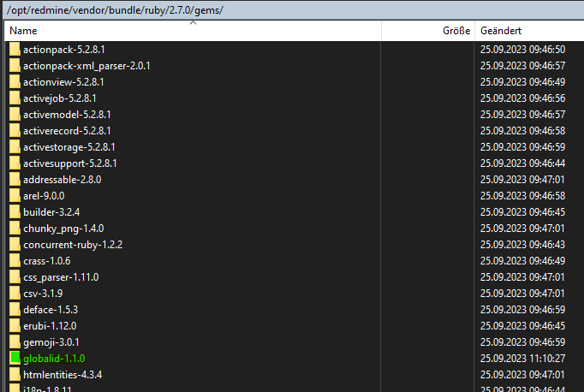Viewport: 584px width, 392px height.
Task: Click the chunky_png-1.4.0 folder icon
Action: [x=15, y=229]
